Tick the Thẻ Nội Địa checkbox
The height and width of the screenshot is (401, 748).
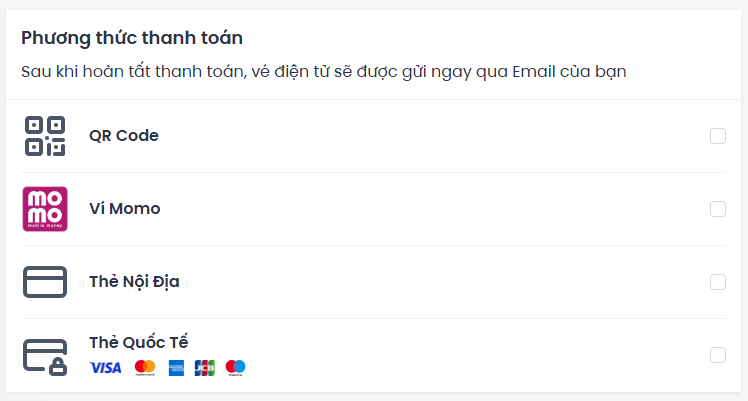[717, 282]
